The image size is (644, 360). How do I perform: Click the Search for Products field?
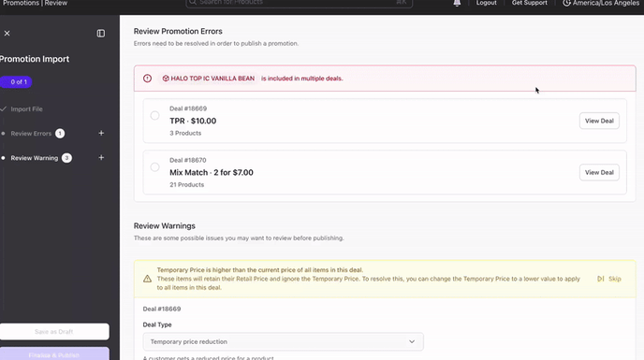[299, 4]
